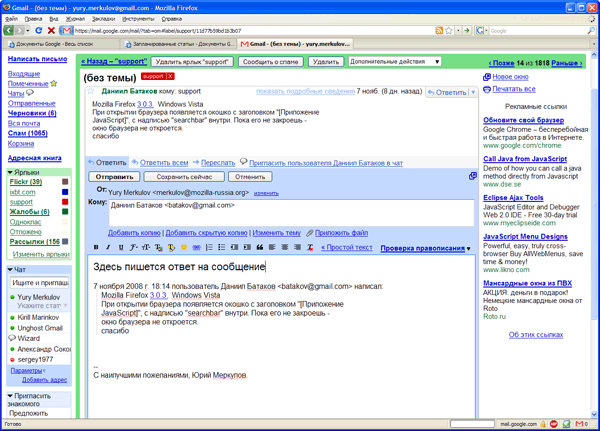Screen dimensions: 600x431
Task: Reload the page in Firefox
Action: coord(38,30)
